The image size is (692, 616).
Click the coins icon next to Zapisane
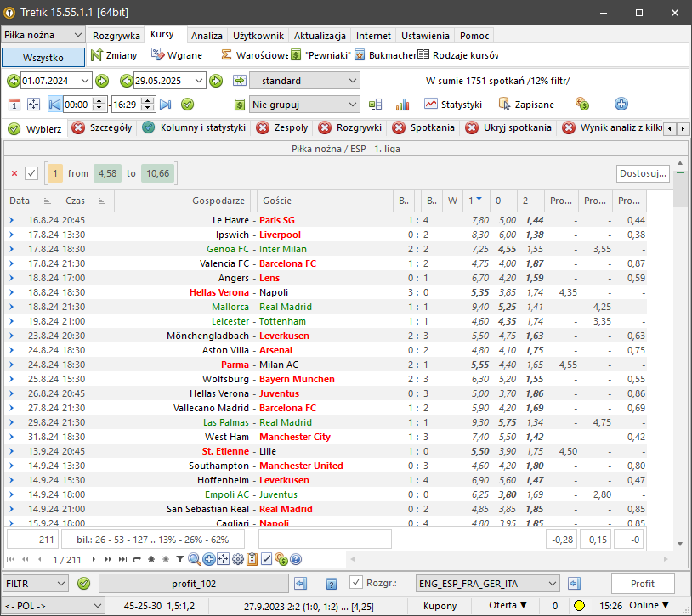(x=582, y=105)
